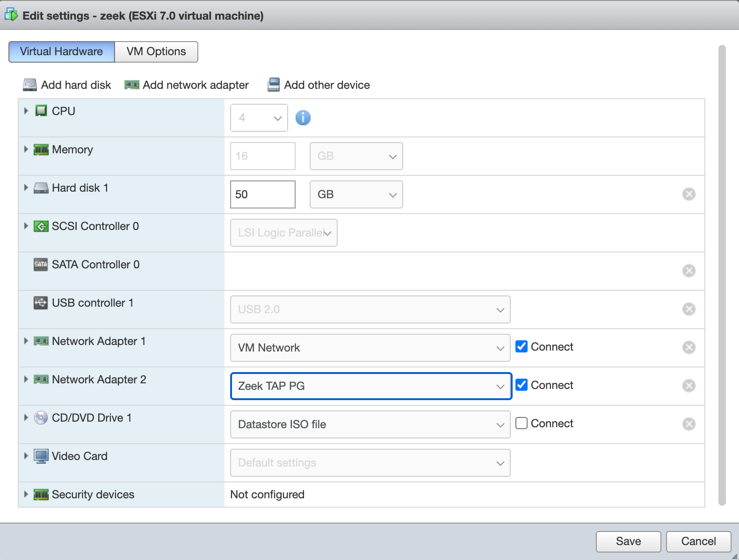Check Connect for CD/DVD Drive 1
Viewport: 739px width, 560px height.
522,423
